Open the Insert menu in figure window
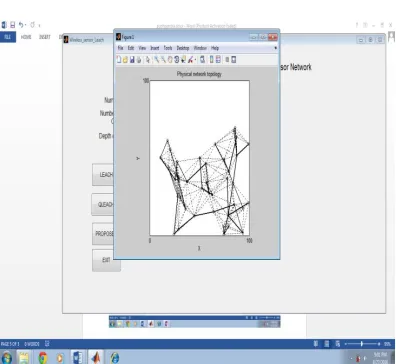This screenshot has height=364, width=396. (155, 48)
